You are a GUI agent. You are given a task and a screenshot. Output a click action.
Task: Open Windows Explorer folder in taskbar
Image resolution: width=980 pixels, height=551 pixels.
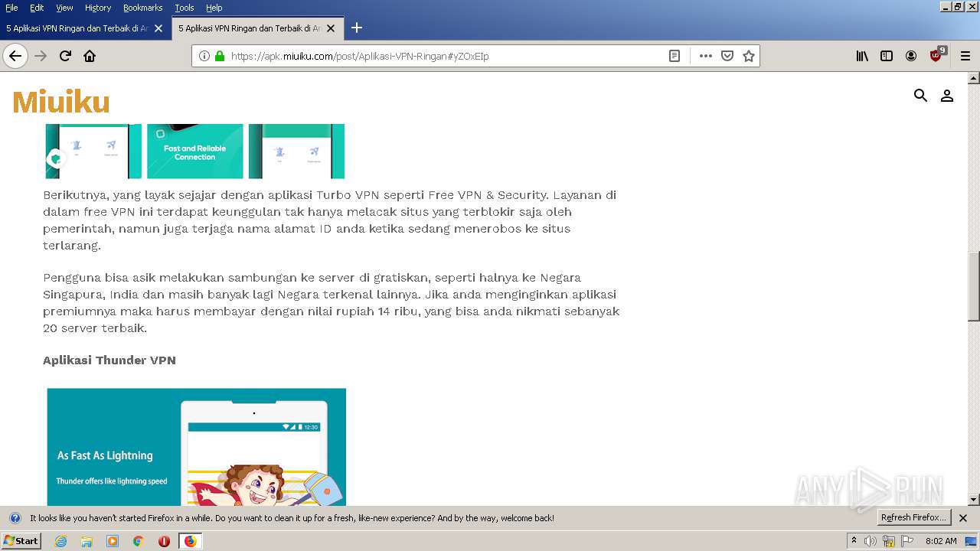click(87, 541)
